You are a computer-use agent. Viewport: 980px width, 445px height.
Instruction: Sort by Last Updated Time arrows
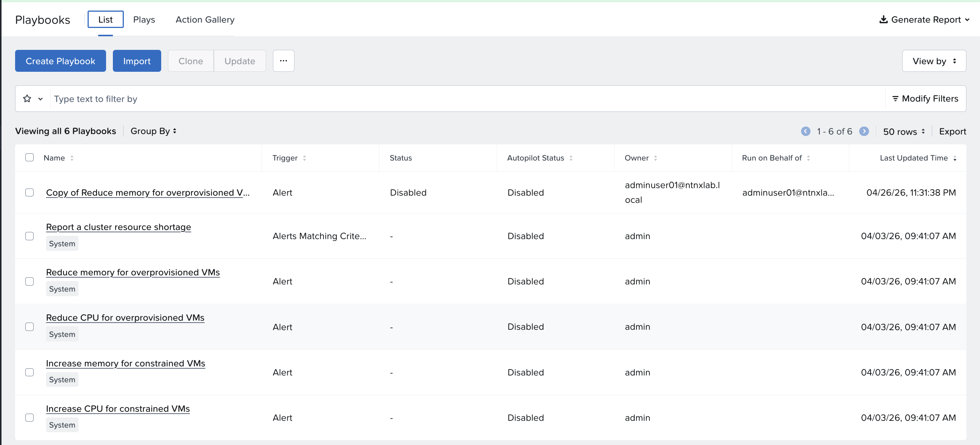tap(955, 158)
